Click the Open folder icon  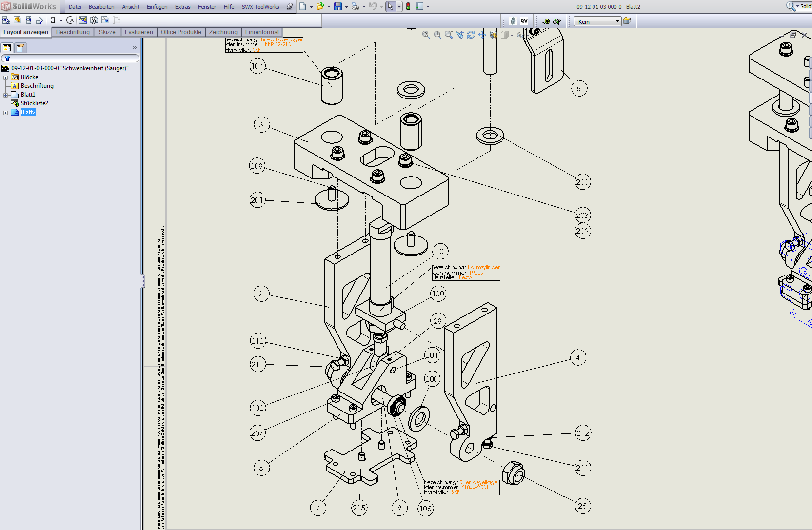pyautogui.click(x=320, y=6)
